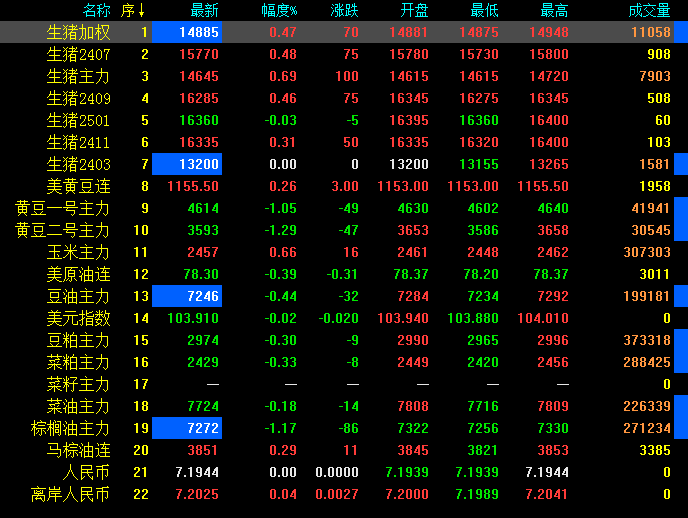This screenshot has width=688, height=518.
Task: Click volume value 11058
Action: pos(651,32)
